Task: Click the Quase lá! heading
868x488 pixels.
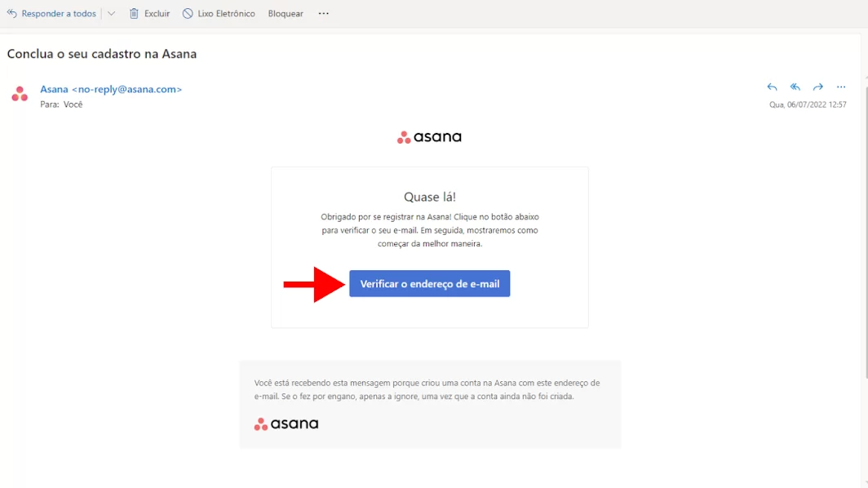Action: tap(430, 197)
